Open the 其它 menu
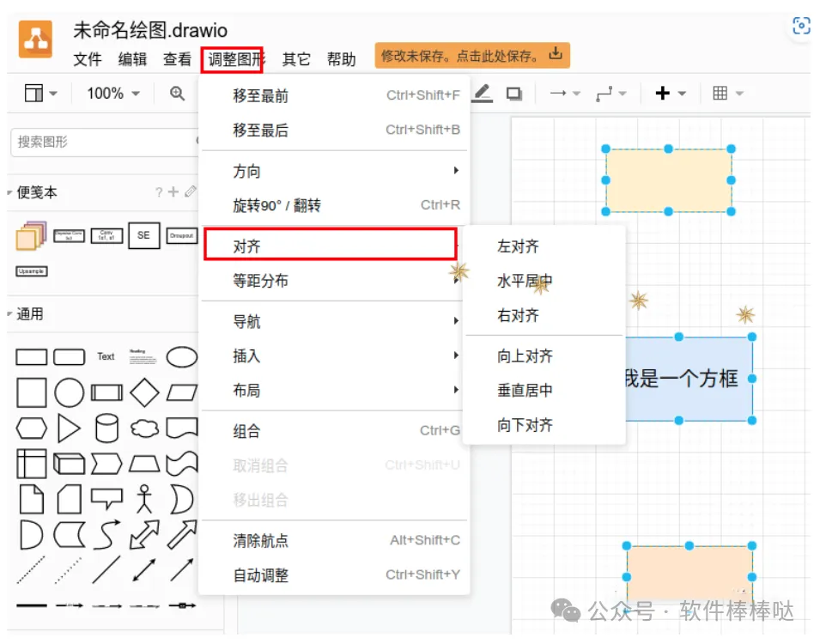Image resolution: width=820 pixels, height=644 pixels. (296, 59)
